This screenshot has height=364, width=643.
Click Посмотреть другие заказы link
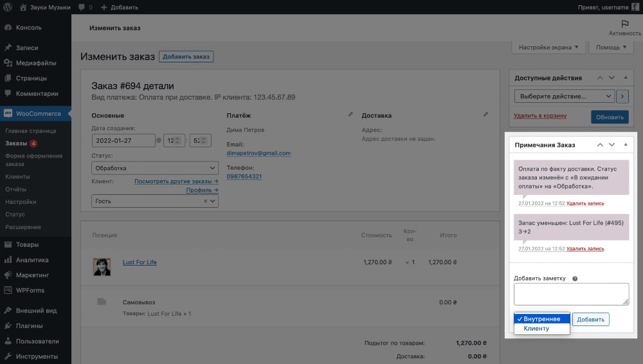(176, 181)
